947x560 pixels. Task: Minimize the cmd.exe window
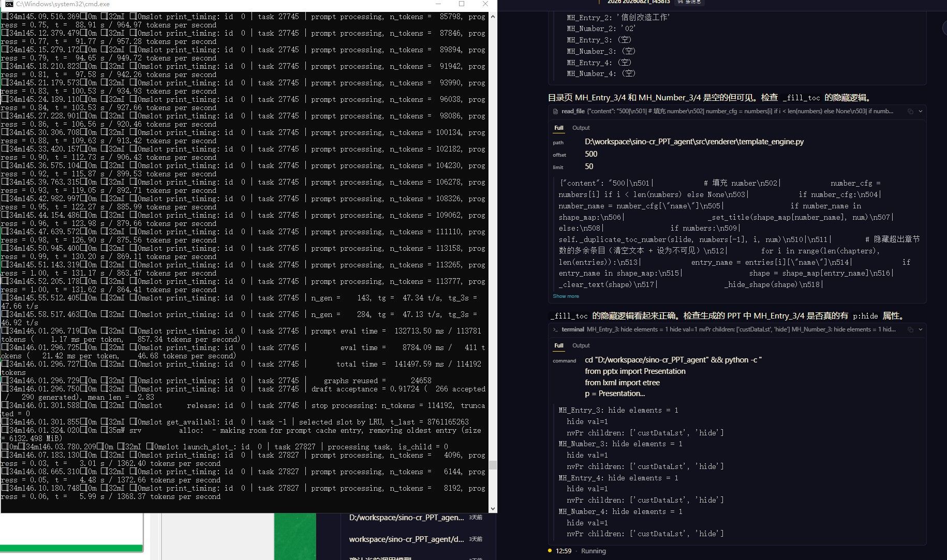(x=437, y=4)
